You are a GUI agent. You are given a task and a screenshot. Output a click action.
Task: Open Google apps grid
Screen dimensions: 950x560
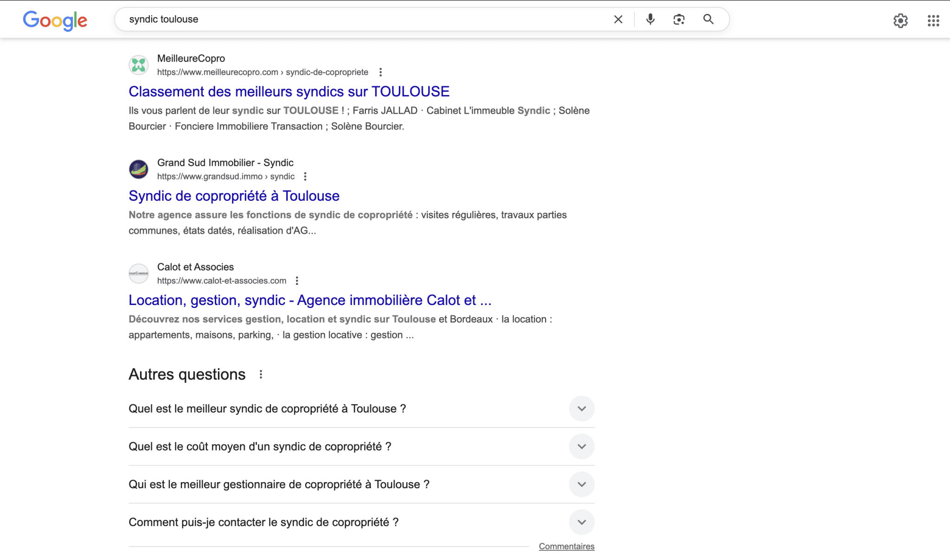click(933, 20)
